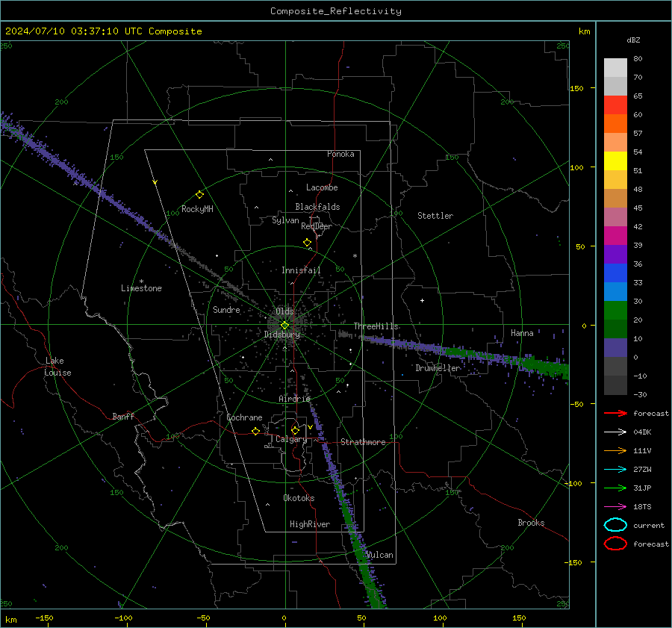Click the yellow diamond marker at Olds radar center
Image resolution: width=672 pixels, height=628 pixels.
tap(284, 326)
